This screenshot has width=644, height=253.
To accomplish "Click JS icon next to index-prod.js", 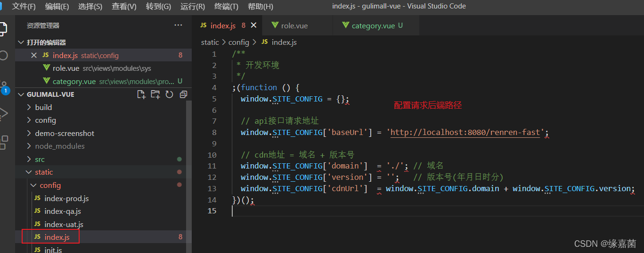I will [x=37, y=198].
